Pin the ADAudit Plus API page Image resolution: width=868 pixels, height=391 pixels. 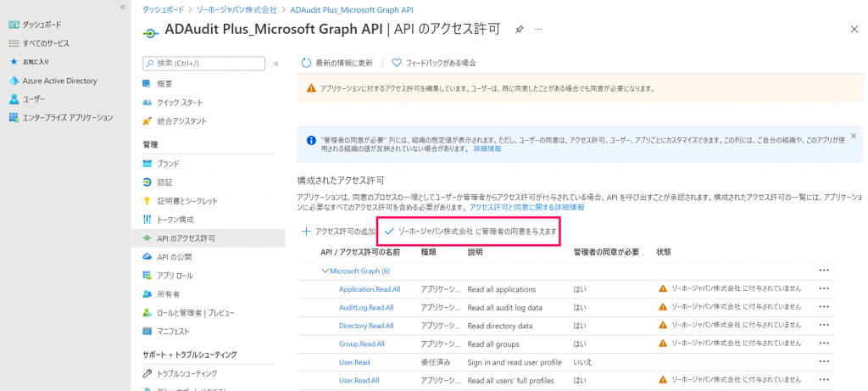pos(519,29)
